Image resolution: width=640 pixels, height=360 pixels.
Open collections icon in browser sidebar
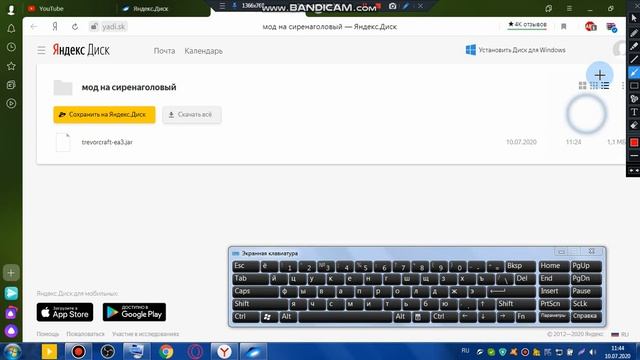11,84
